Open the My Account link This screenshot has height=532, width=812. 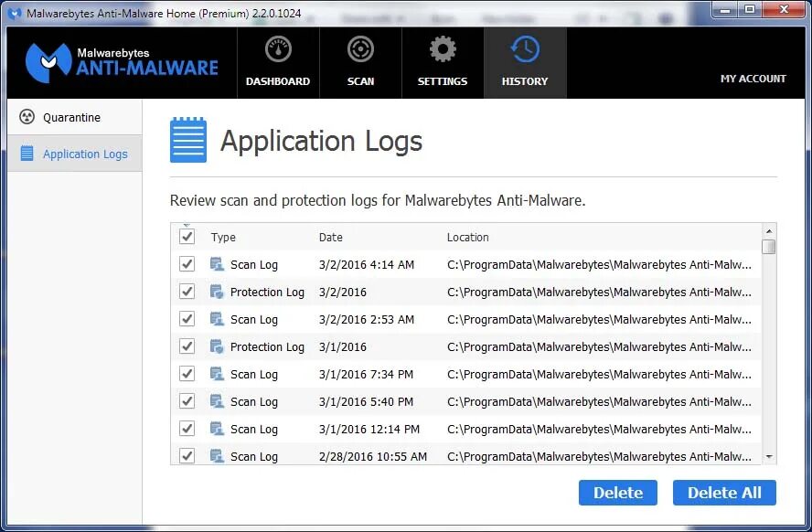[x=753, y=79]
